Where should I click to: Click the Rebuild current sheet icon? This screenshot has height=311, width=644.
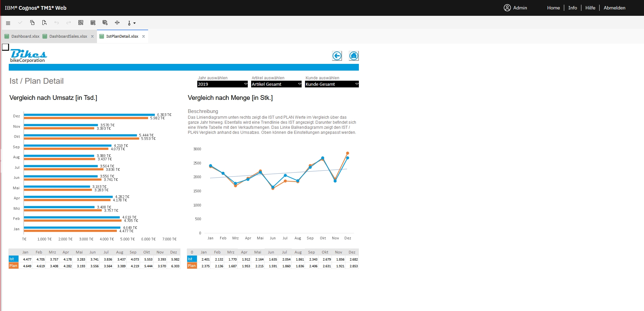[93, 23]
